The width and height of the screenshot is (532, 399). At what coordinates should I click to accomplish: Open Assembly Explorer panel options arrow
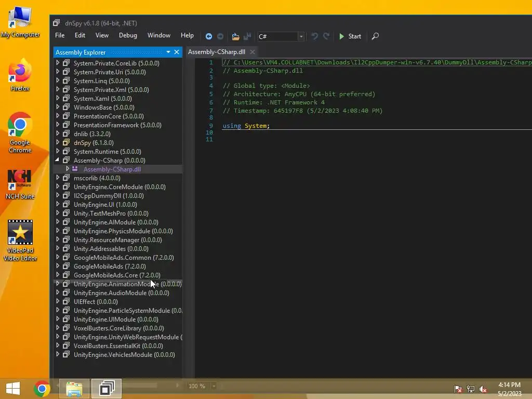click(168, 52)
